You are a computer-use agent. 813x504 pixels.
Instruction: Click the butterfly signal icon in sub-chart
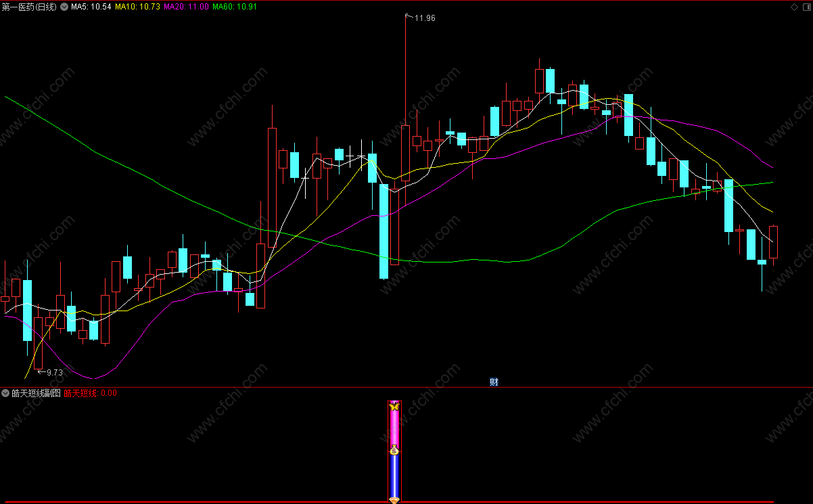tap(394, 406)
